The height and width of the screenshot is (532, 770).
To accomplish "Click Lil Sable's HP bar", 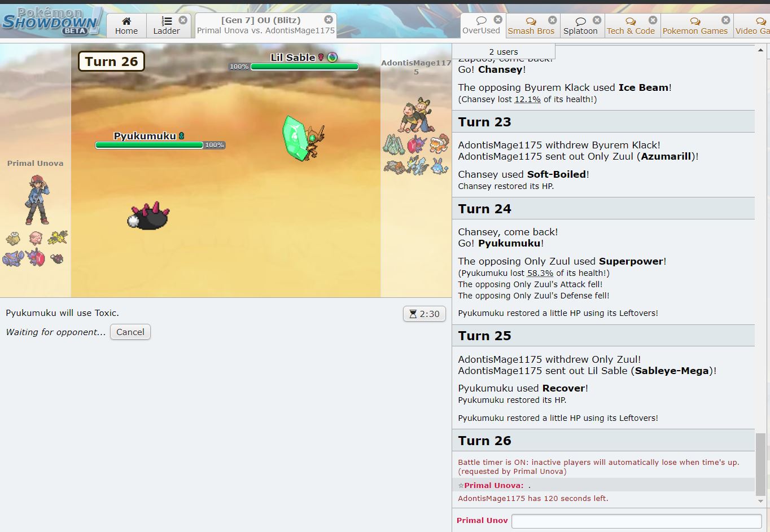I will click(x=304, y=67).
